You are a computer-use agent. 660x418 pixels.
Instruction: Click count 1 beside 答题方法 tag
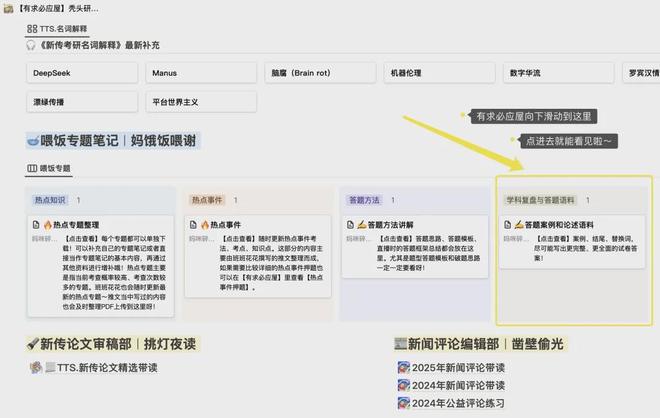393,200
